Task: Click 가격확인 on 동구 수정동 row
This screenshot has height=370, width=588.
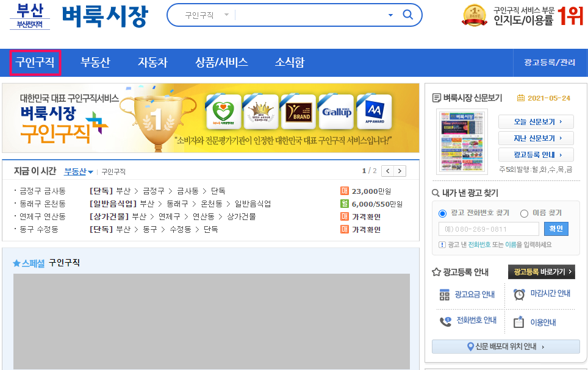Action: (x=366, y=229)
